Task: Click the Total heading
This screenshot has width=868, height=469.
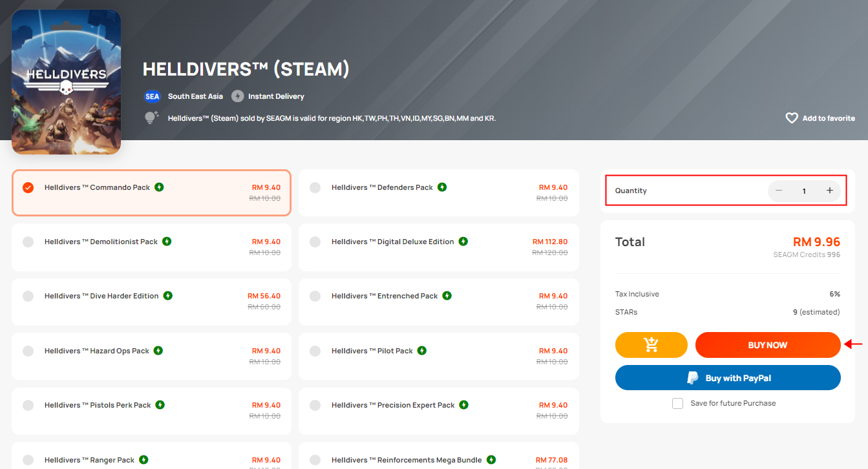Action: tap(630, 242)
